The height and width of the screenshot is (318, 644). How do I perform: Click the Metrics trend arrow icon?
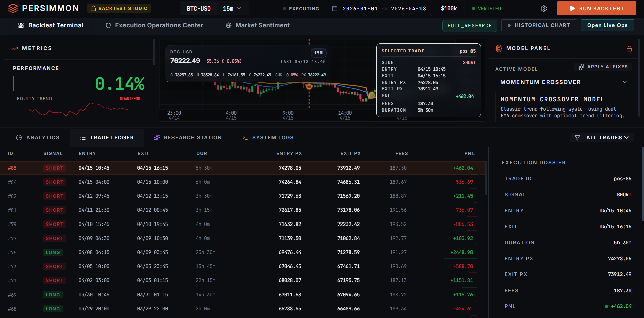coord(14,48)
